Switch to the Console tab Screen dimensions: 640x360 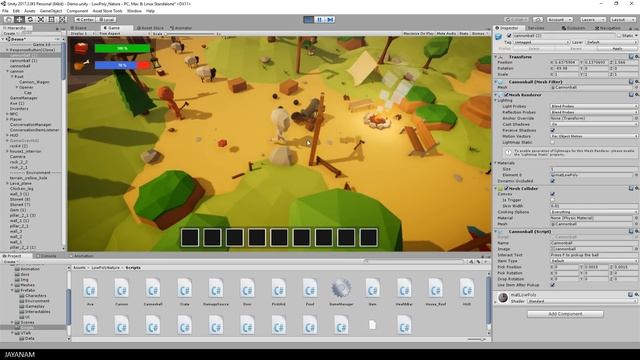tap(48, 256)
